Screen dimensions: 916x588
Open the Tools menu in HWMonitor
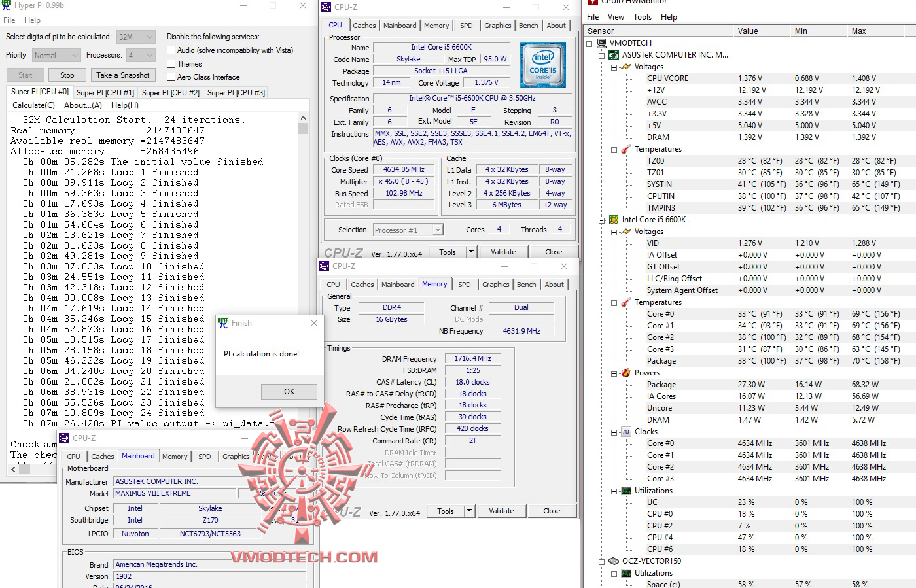point(643,16)
